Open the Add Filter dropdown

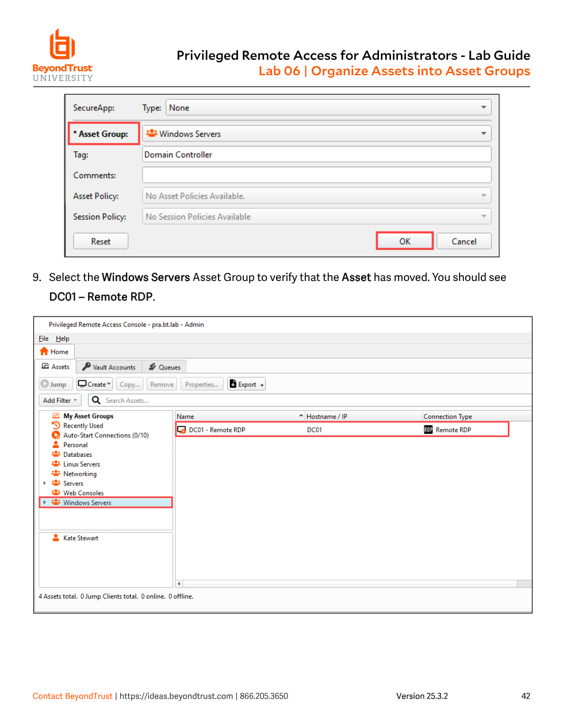tap(60, 400)
